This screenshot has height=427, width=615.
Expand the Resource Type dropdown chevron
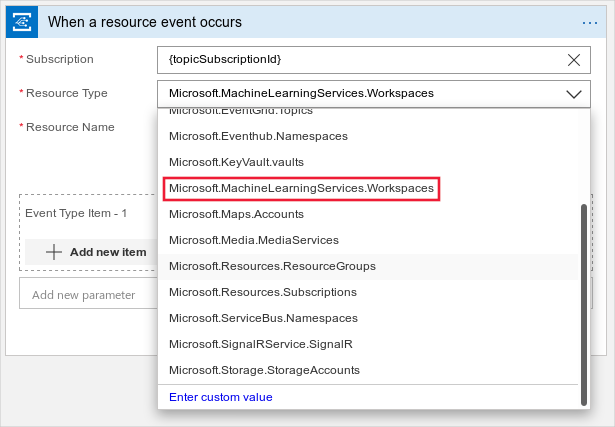pos(573,94)
